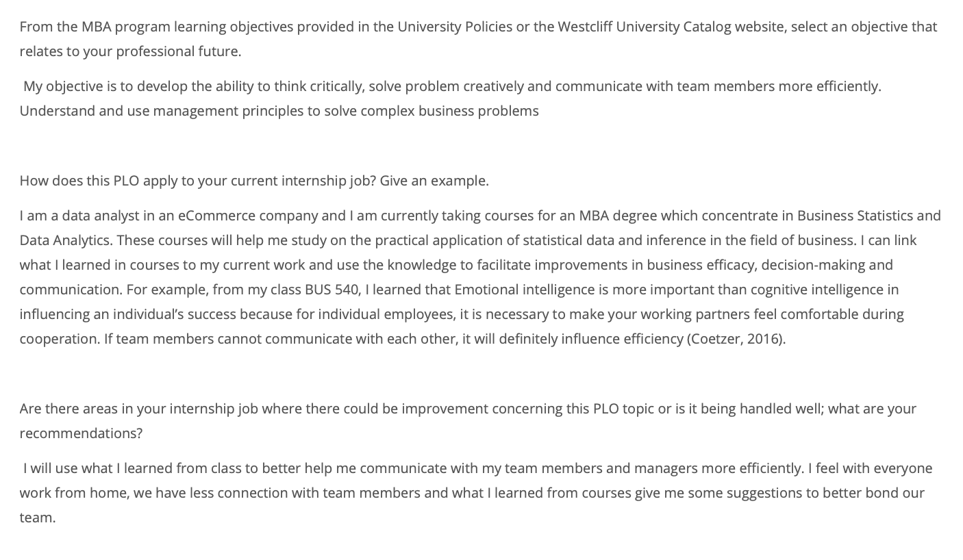Click the class name 'BUS 540'

click(x=332, y=290)
